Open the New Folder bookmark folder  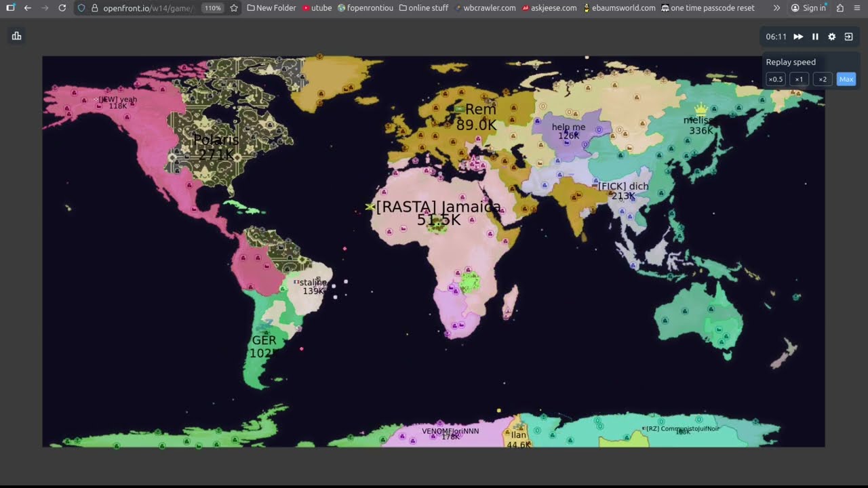(271, 8)
